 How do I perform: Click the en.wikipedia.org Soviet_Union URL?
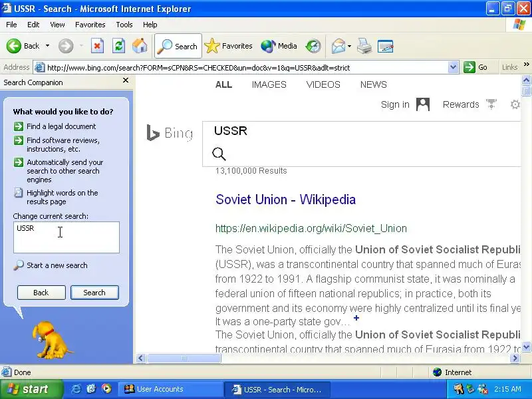tap(311, 228)
